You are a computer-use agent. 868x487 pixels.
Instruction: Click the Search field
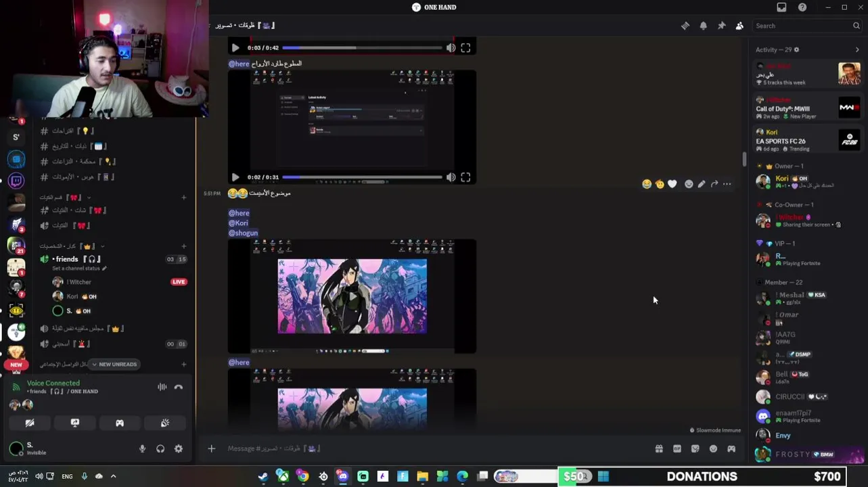[x=806, y=26]
